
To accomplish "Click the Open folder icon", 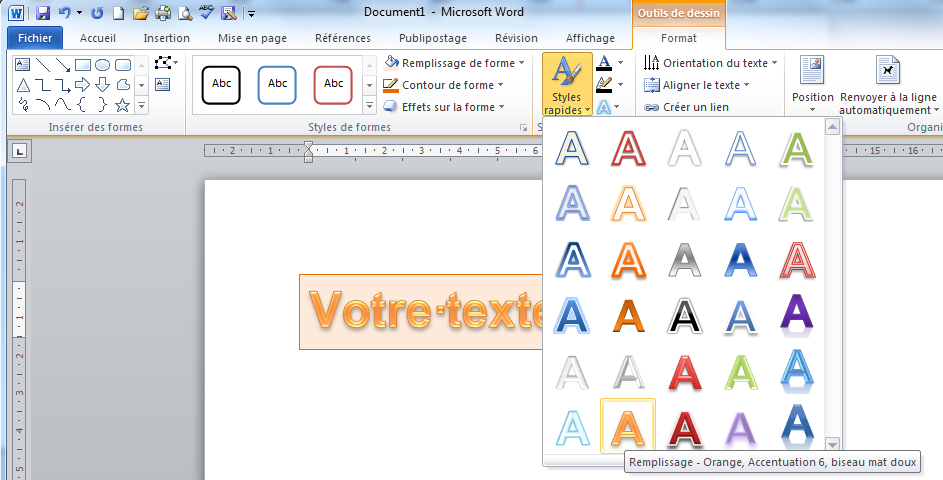I will (140, 13).
